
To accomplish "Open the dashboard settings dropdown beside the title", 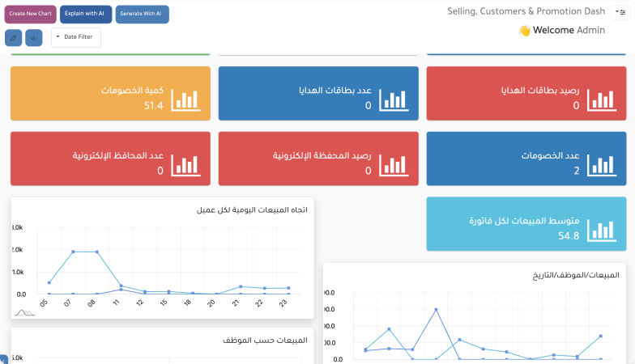I will (621, 13).
